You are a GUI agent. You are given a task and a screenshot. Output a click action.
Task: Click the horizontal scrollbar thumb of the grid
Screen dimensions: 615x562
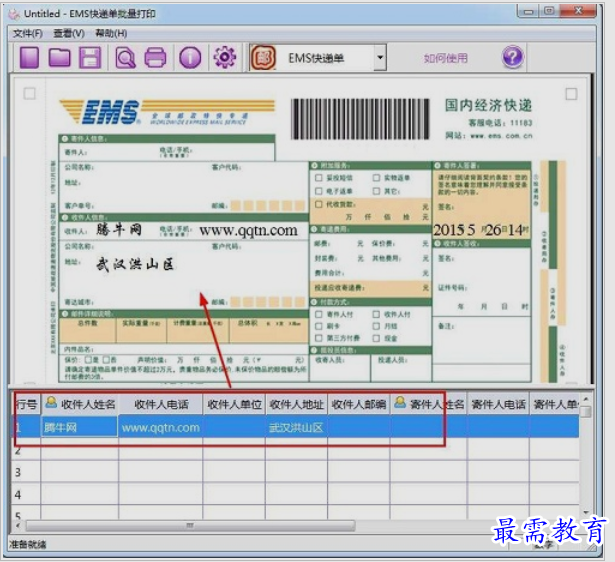pos(190,525)
